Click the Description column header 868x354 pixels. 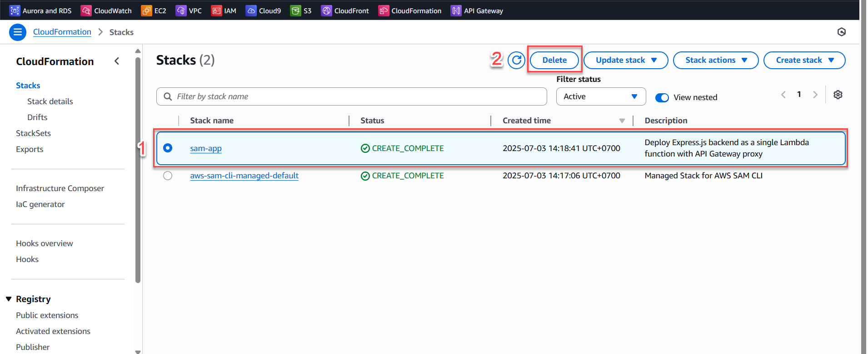[666, 121]
